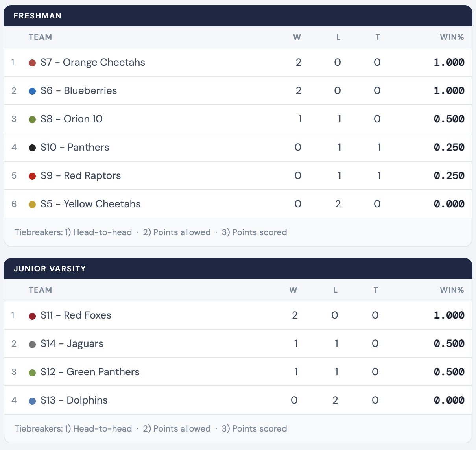Screen dimensions: 476x450
Task: Click the WIN% column header in Freshman
Action: 452,37
